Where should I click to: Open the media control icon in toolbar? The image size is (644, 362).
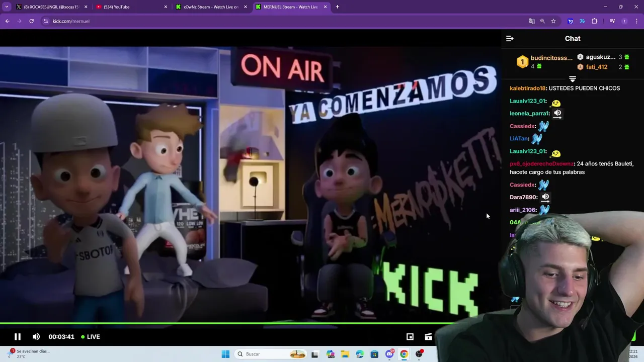[612, 21]
